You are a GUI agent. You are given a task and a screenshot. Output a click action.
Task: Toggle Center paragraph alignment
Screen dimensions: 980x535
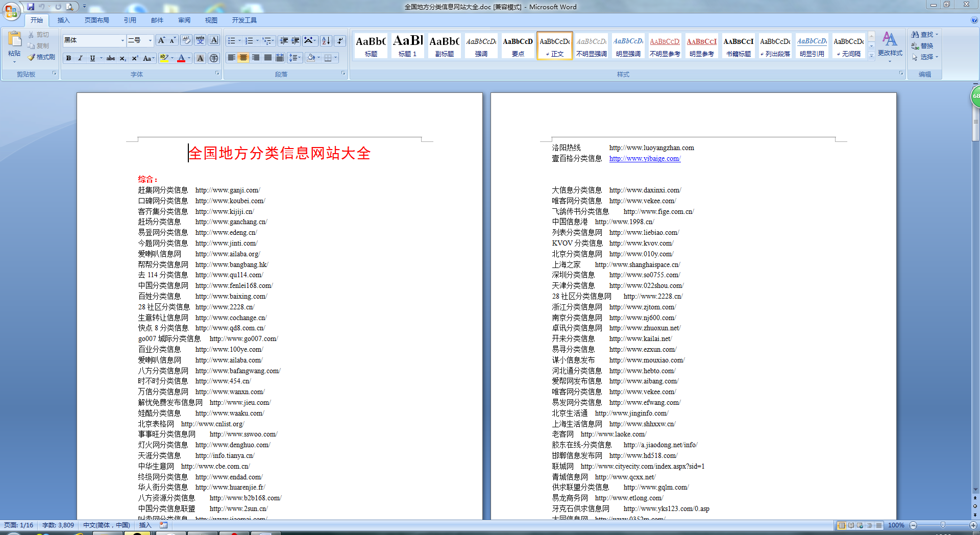tap(243, 58)
